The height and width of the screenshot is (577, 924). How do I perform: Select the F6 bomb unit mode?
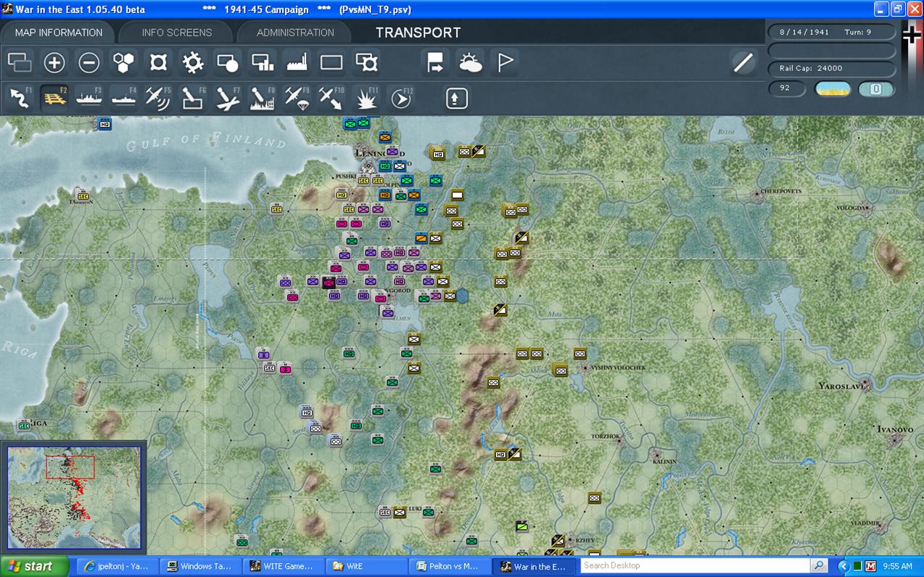click(x=193, y=98)
